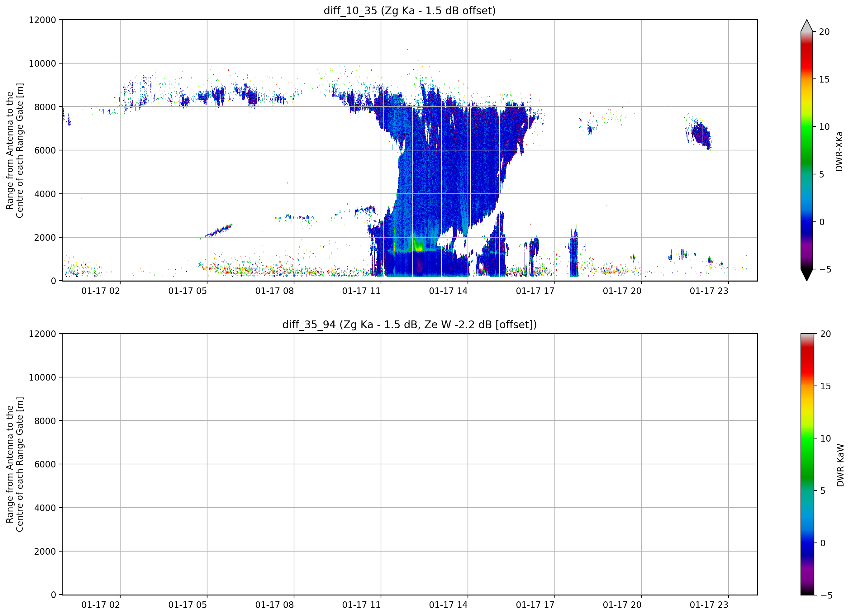Click tick label 0 on the DWR-XKa colorbar

pyautogui.click(x=822, y=222)
